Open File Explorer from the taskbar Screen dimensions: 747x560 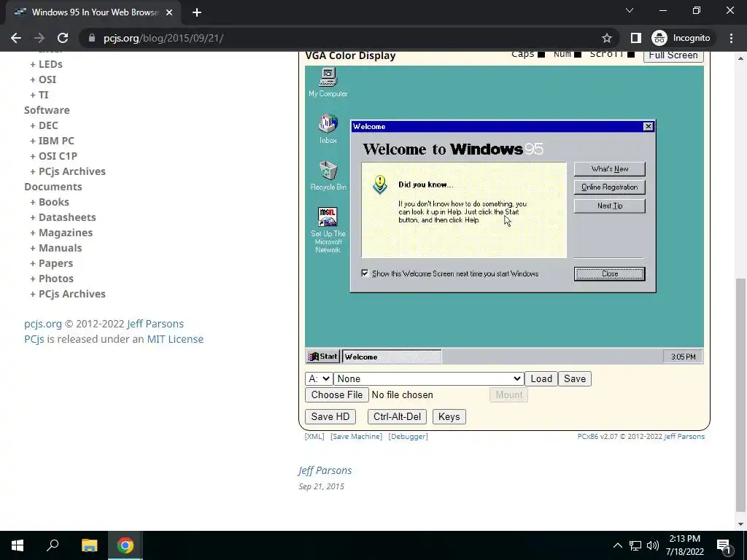pos(90,545)
